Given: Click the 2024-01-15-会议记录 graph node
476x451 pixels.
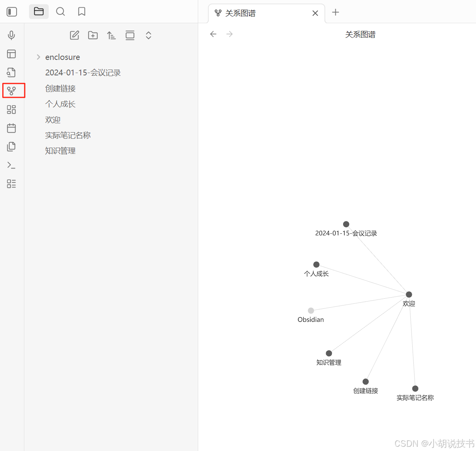Looking at the screenshot, I should pyautogui.click(x=346, y=224).
